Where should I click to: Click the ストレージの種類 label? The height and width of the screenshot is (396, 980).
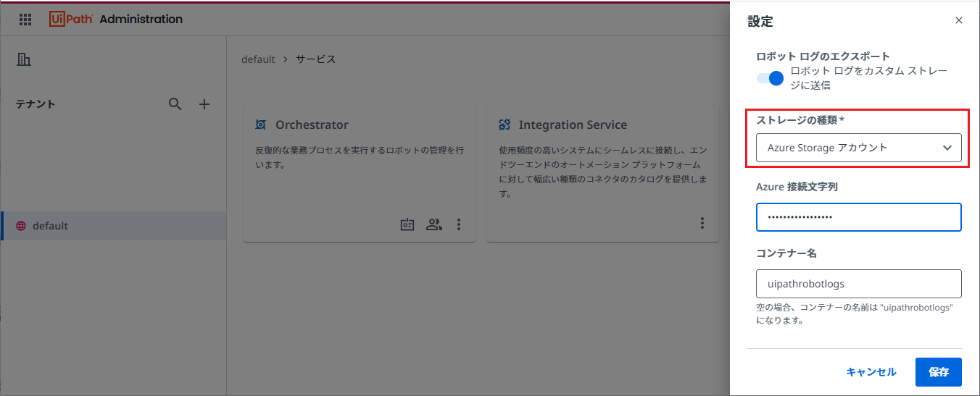click(x=800, y=119)
